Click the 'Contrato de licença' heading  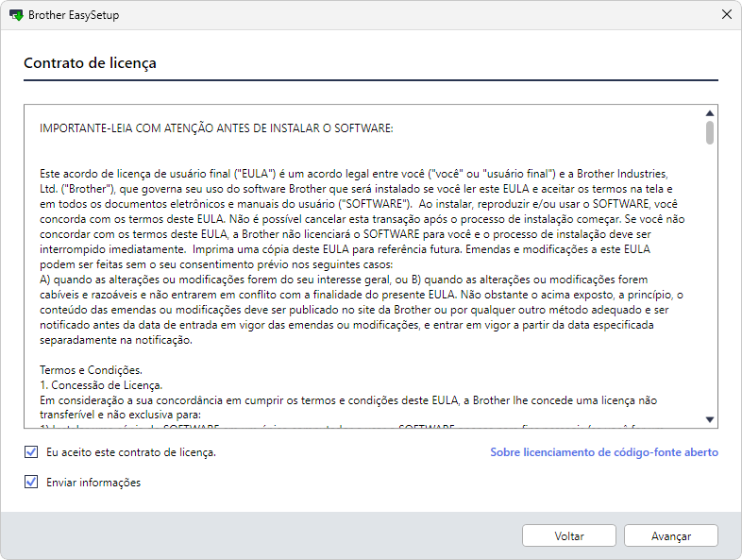[90, 63]
